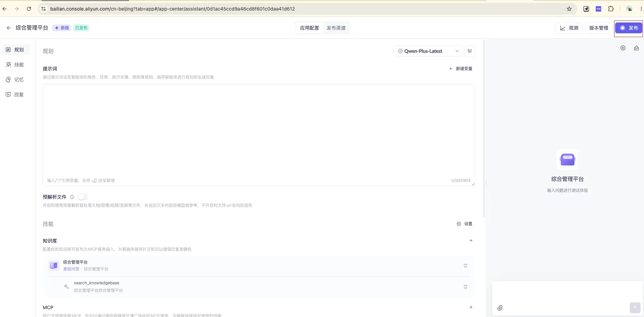The width and height of the screenshot is (644, 317).
Task: Open the test panel settings gear icon
Action: pos(623,48)
